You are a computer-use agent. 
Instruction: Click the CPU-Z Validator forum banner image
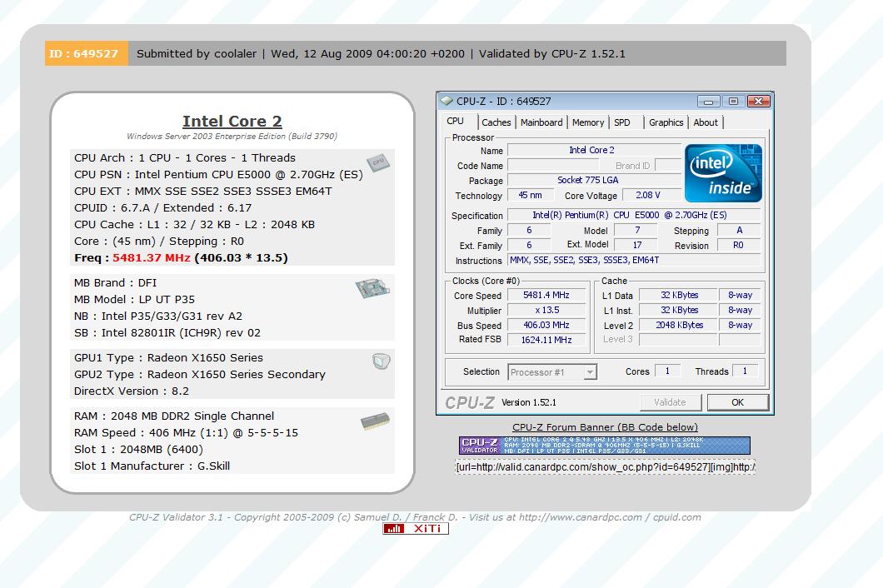605,445
